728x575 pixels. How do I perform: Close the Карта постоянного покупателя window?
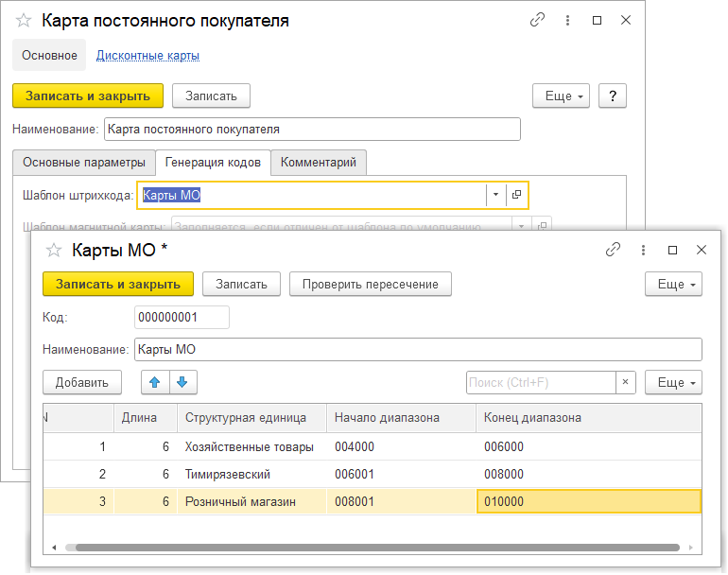click(626, 20)
